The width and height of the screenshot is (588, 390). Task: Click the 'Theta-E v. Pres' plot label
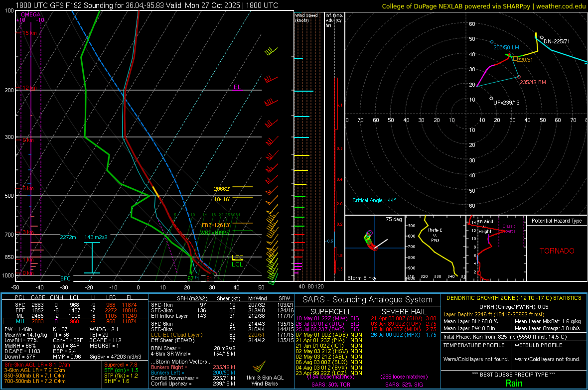tap(435, 235)
